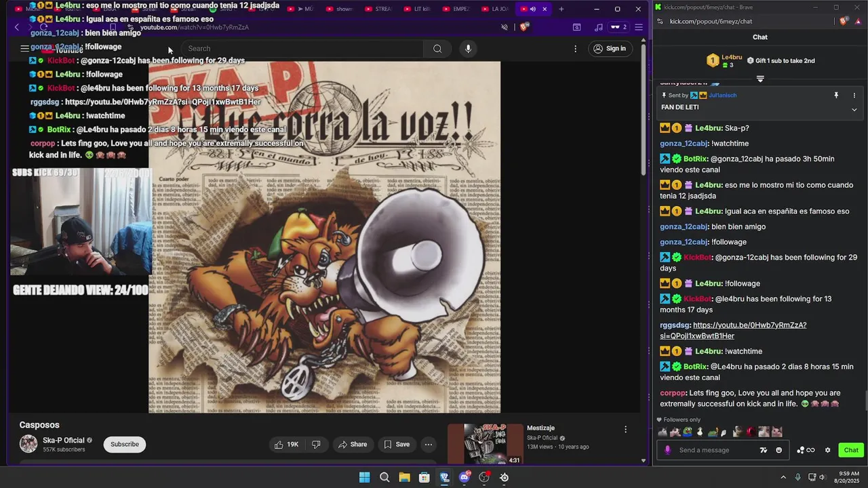Screen dimensions: 868x488
Task: Click purple microphone icon in chat input
Action: pyautogui.click(x=668, y=450)
